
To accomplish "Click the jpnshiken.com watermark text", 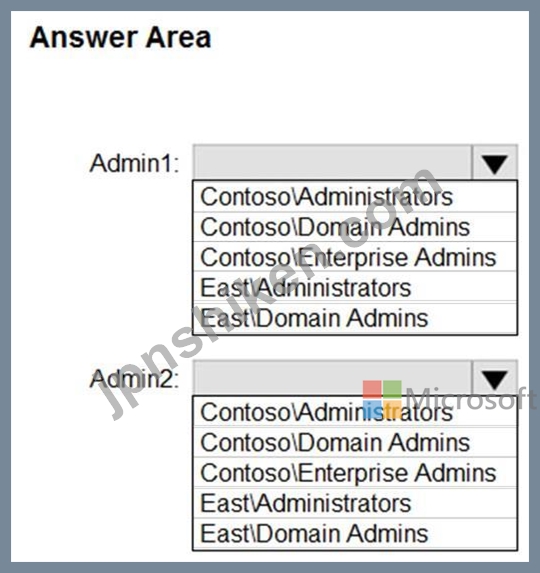I will pyautogui.click(x=269, y=292).
